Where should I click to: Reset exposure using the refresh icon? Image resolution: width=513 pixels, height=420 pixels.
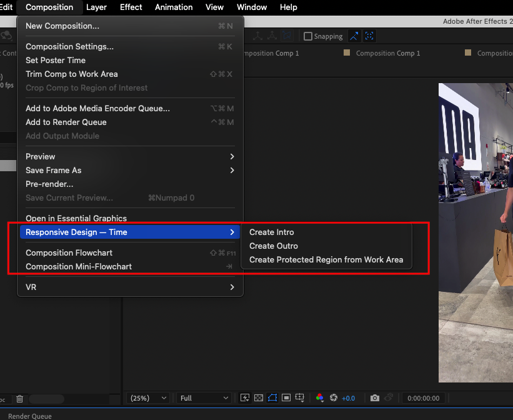(334, 397)
